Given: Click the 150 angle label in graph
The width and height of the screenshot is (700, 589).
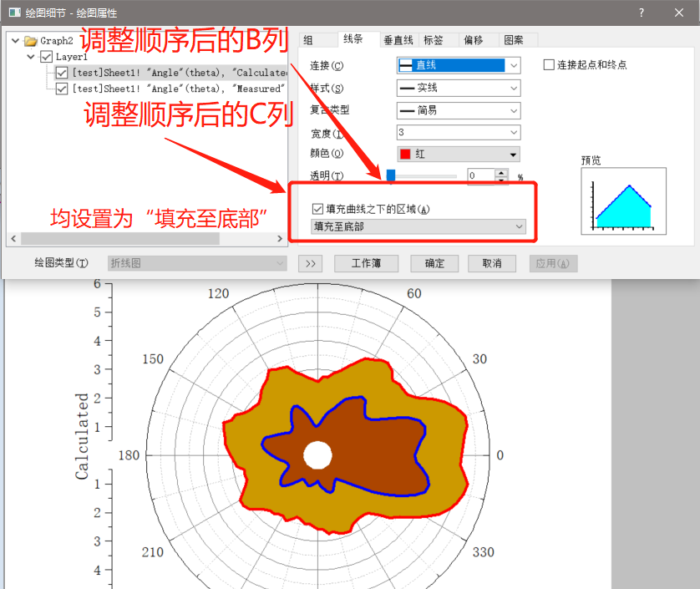Looking at the screenshot, I should tap(153, 359).
